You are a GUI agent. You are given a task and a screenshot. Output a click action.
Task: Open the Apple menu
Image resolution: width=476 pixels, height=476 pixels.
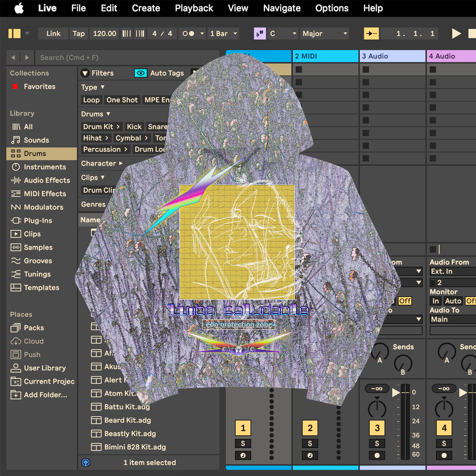19,8
